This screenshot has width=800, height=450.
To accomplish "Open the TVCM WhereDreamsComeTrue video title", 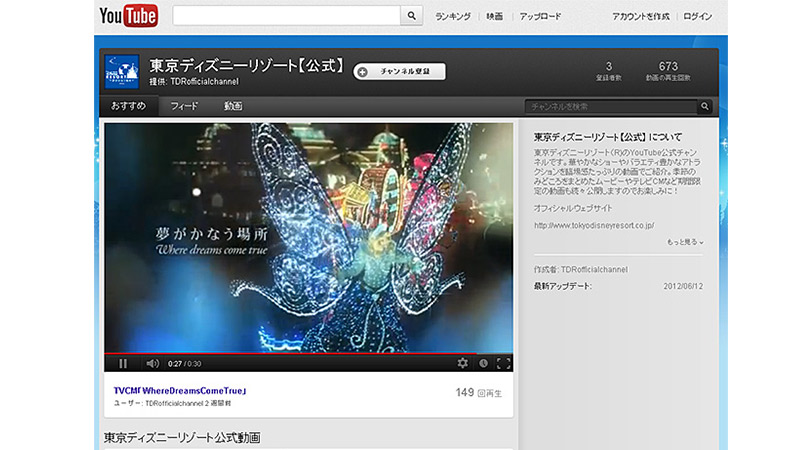I will coord(180,390).
